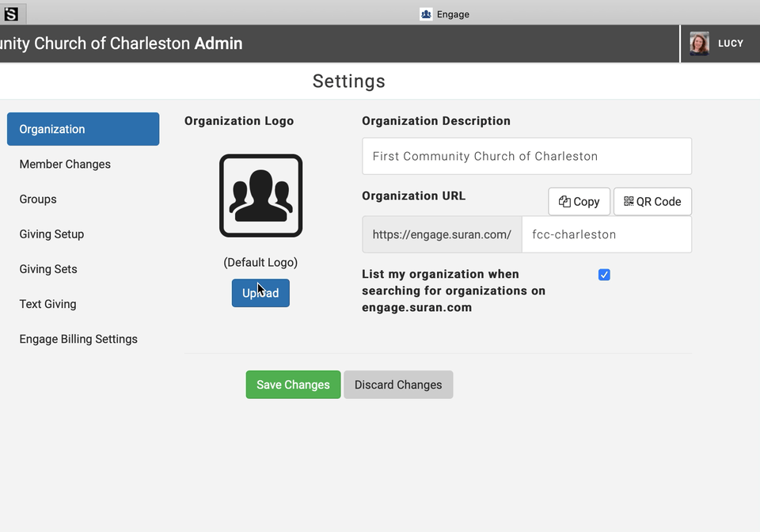Select the Organization settings tab

coord(83,129)
